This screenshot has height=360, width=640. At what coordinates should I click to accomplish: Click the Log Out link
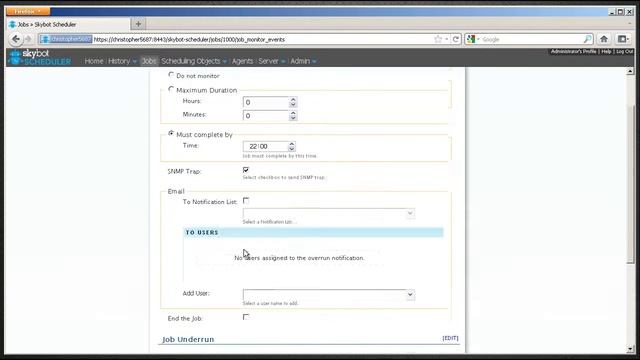point(624,51)
